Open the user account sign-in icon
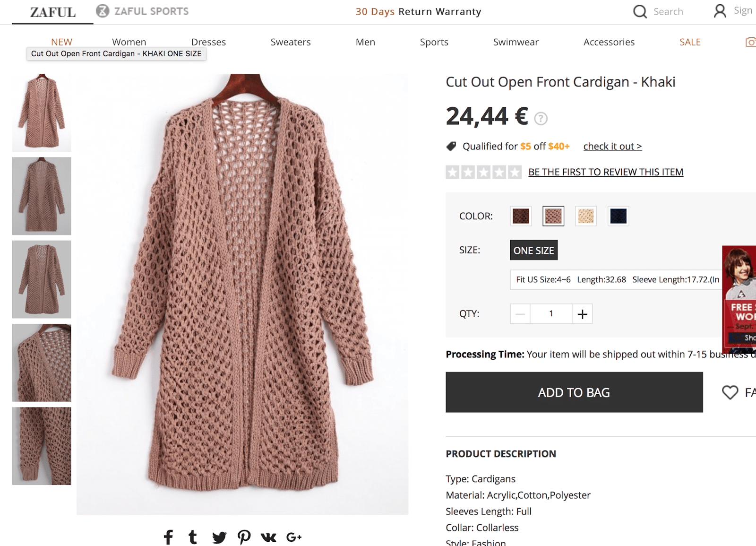756x546 pixels. coord(720,11)
